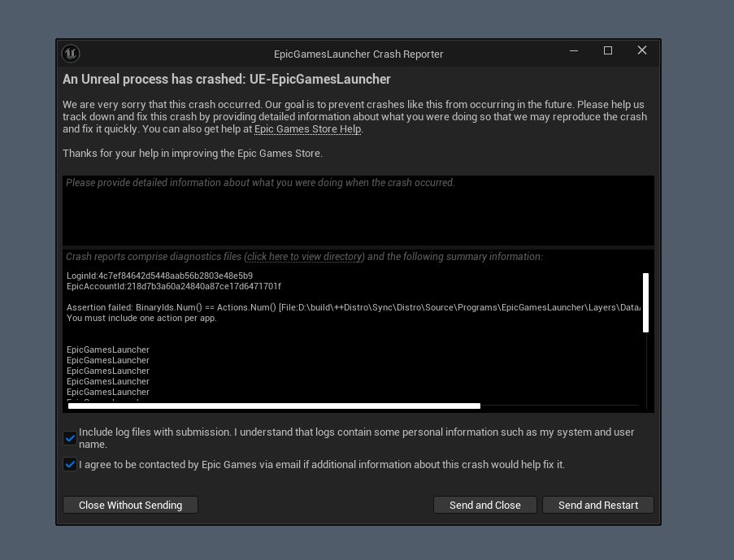Screen dimensions: 734x560
Task: Close the Crash Reporter window
Action: (x=642, y=50)
